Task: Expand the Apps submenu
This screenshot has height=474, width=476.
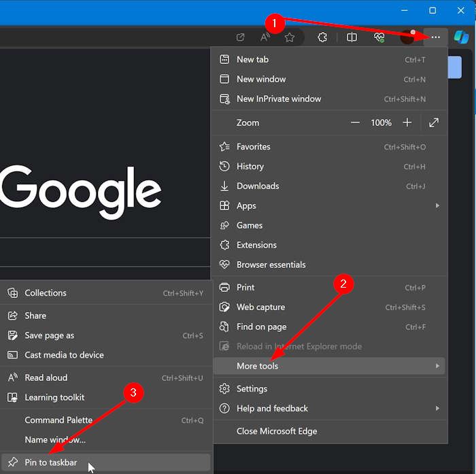Action: click(329, 205)
